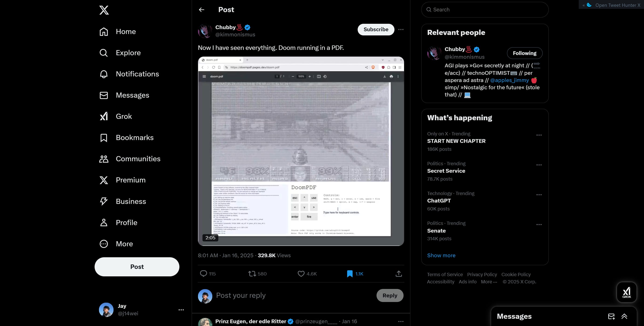Open Ads info footer link

coord(467,282)
